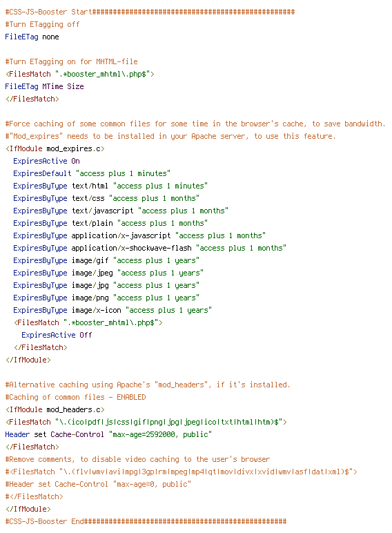Click the ExpiresByType image/gif line
Screen dimensions: 392x533
pyautogui.click(x=106, y=260)
